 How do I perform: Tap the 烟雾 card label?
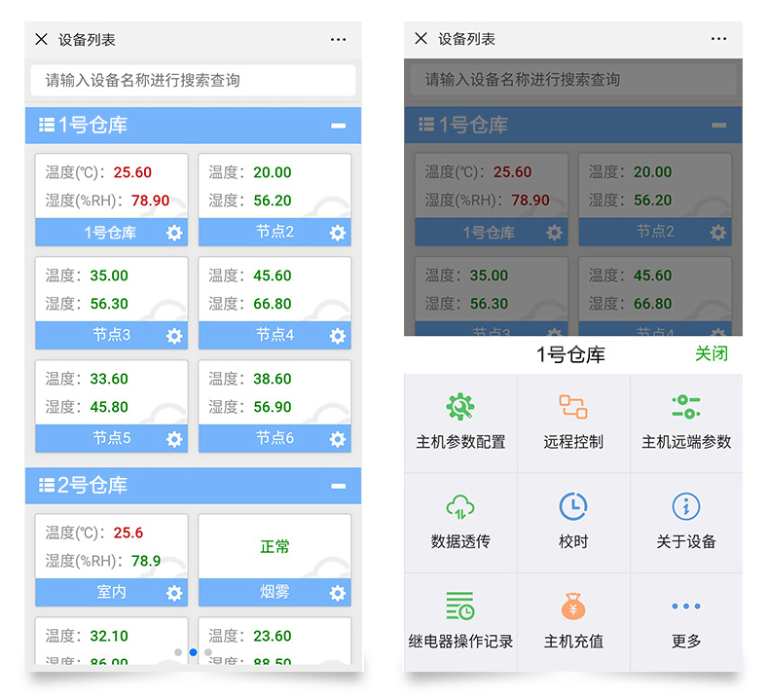click(x=275, y=592)
